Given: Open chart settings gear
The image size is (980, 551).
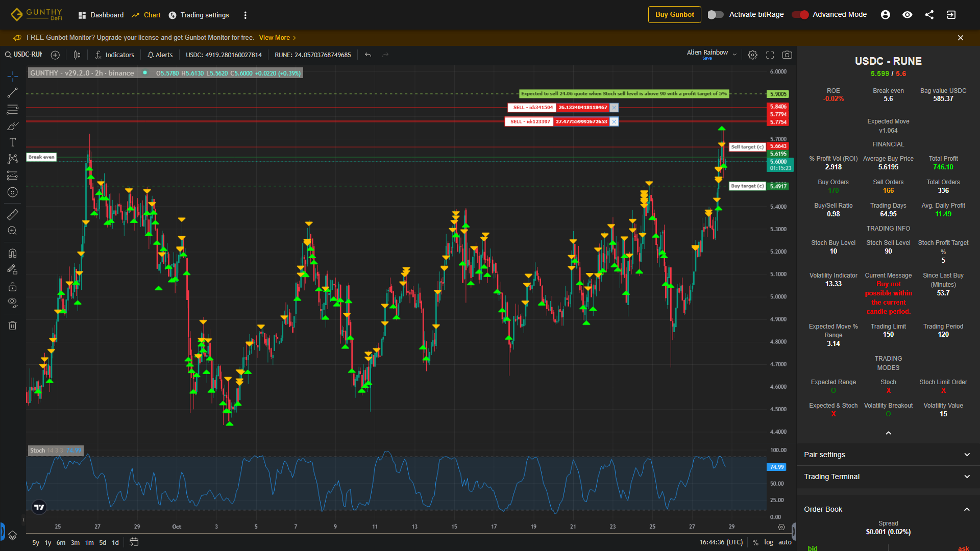Looking at the screenshot, I should click(753, 55).
